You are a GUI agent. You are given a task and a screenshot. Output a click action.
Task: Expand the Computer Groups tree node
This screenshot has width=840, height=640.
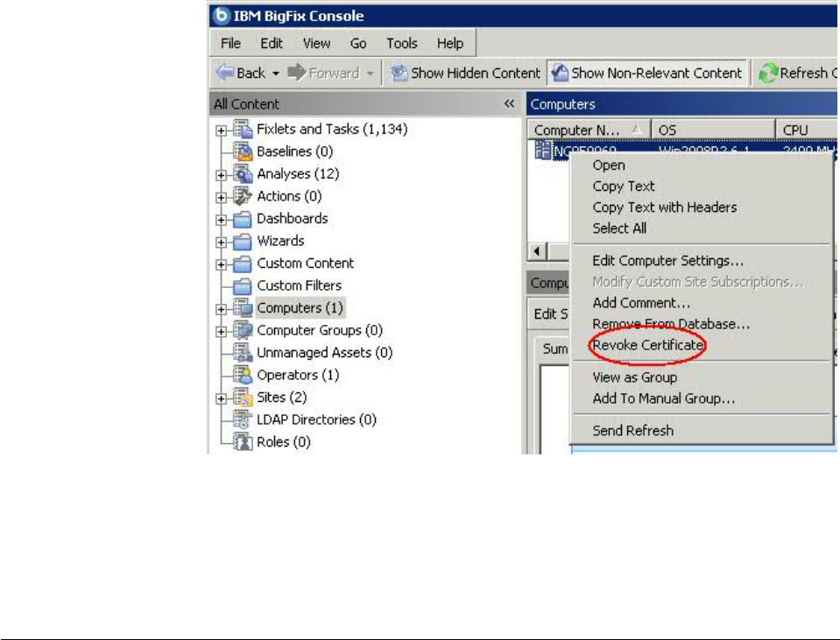point(221,332)
